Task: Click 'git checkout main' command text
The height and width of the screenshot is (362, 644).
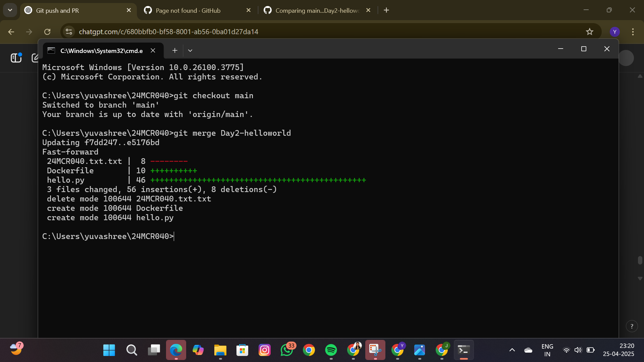Action: 213,96
